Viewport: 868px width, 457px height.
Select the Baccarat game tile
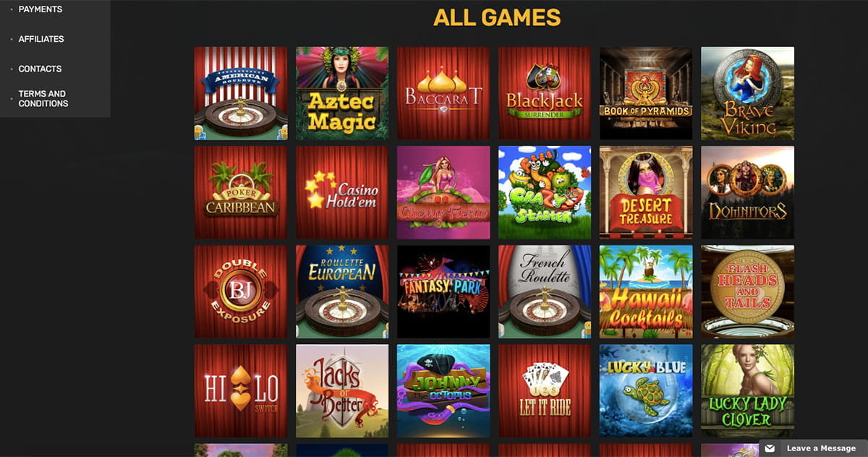pos(443,93)
